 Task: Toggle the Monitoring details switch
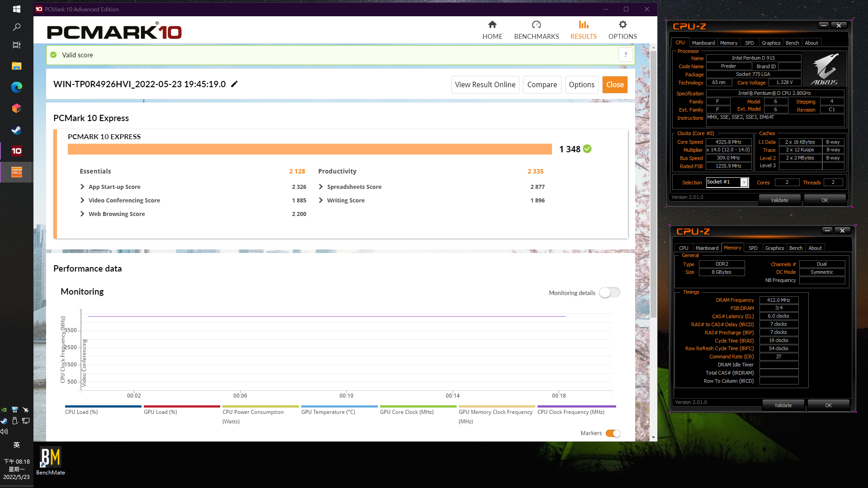(609, 292)
